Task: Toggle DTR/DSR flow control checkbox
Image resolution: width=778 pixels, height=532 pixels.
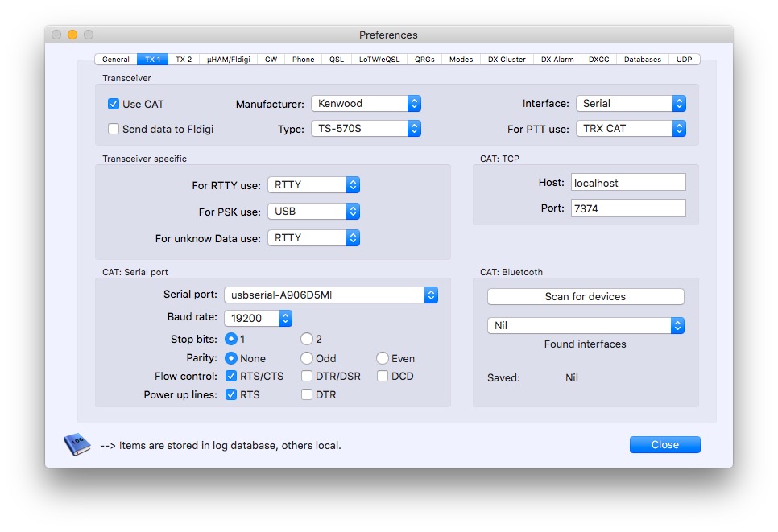Action: click(x=307, y=376)
